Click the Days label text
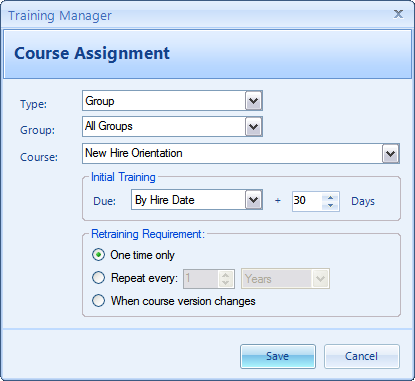Viewport: 415px width, 381px height. pos(363,201)
